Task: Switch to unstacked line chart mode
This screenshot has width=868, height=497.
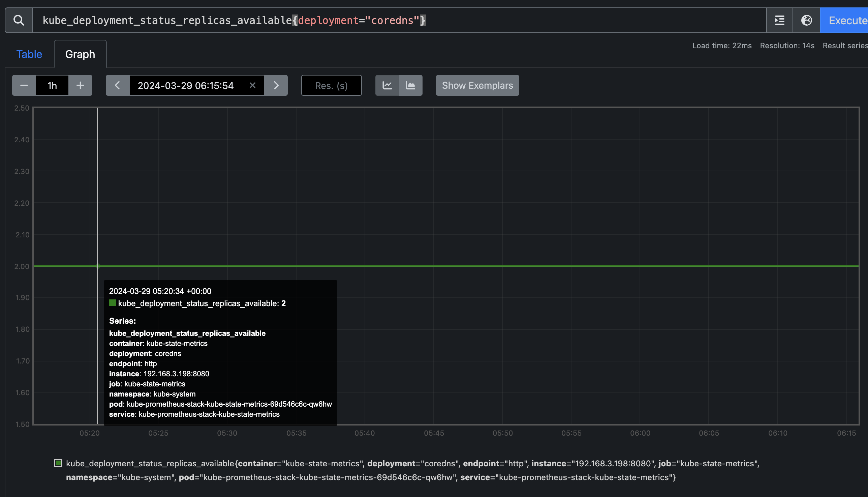Action: 387,85
